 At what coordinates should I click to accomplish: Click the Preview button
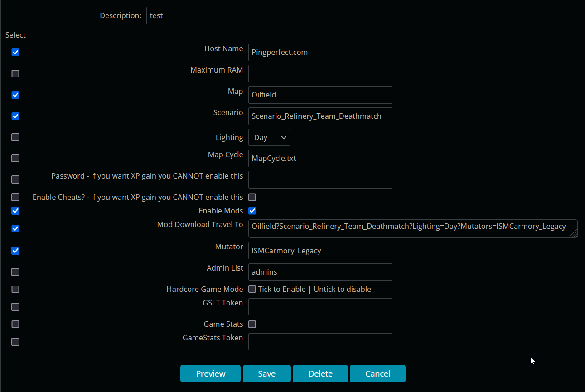pos(210,374)
